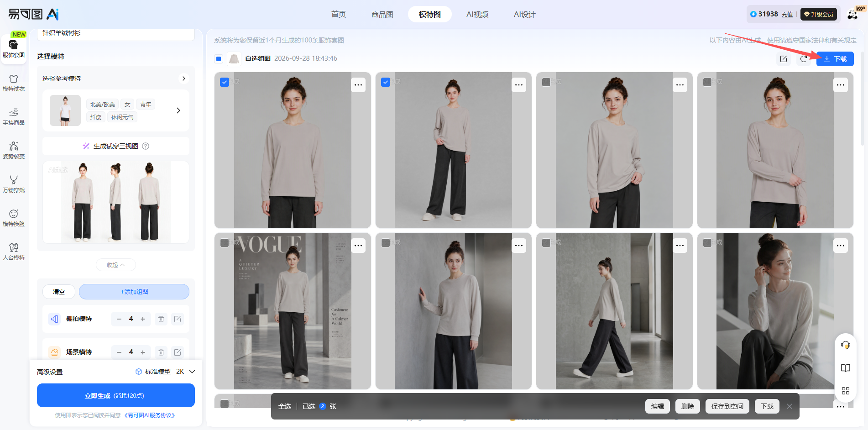This screenshot has height=430, width=868.
Task: Delete the 场景模特 group with trash icon
Action: tap(161, 352)
